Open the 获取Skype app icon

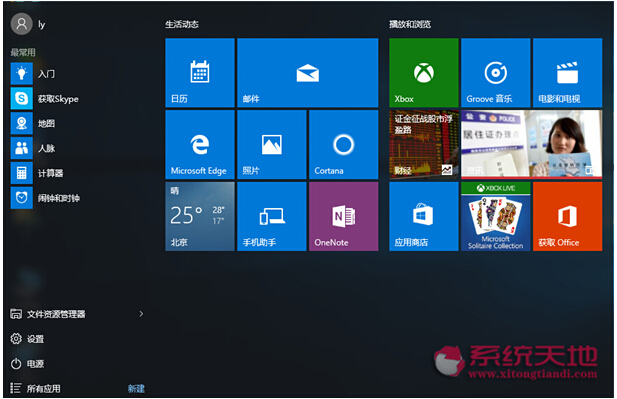tap(22, 98)
